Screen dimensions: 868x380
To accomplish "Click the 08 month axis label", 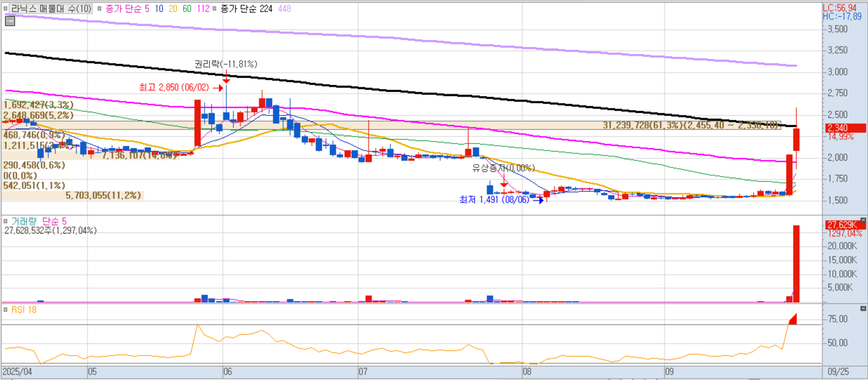I will (527, 372).
